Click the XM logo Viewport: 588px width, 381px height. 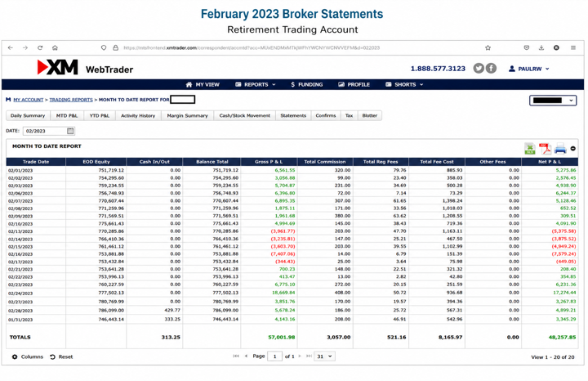click(57, 68)
